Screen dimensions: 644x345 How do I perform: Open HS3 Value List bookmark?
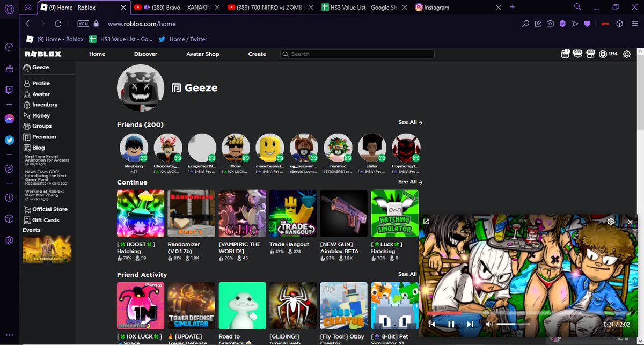pos(121,39)
